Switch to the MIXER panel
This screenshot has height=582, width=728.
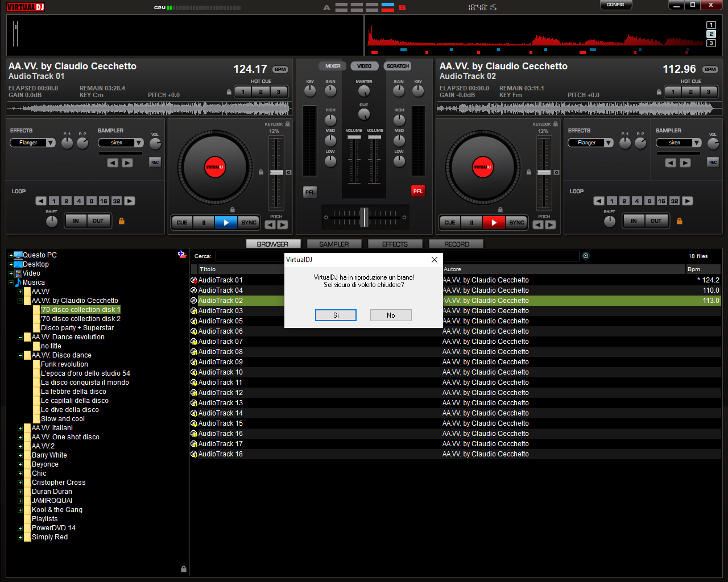tap(333, 66)
